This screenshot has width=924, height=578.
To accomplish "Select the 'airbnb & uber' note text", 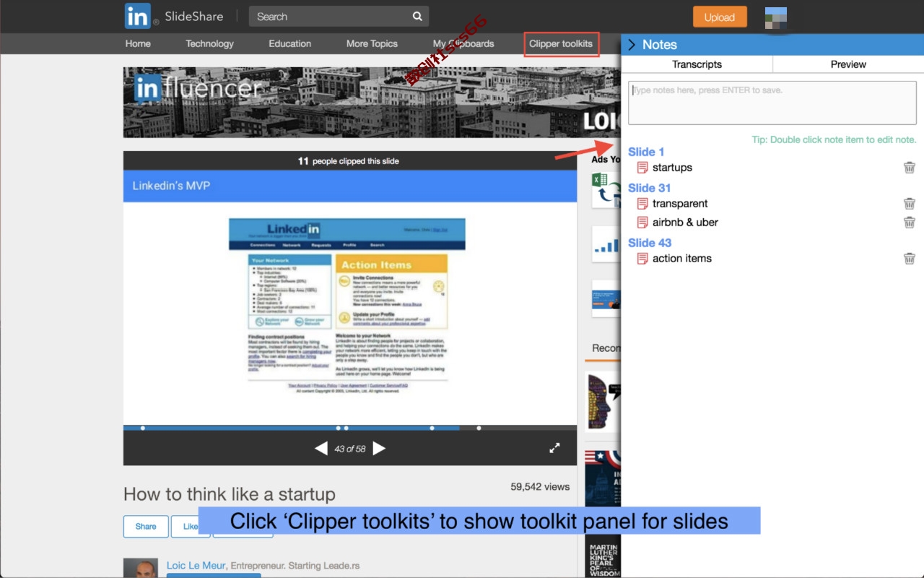I will (685, 223).
